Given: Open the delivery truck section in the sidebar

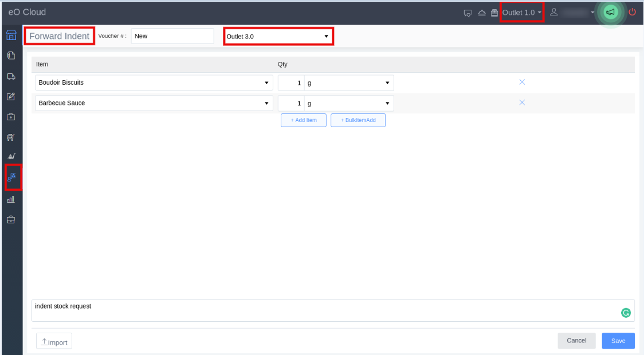Looking at the screenshot, I should click(x=10, y=76).
